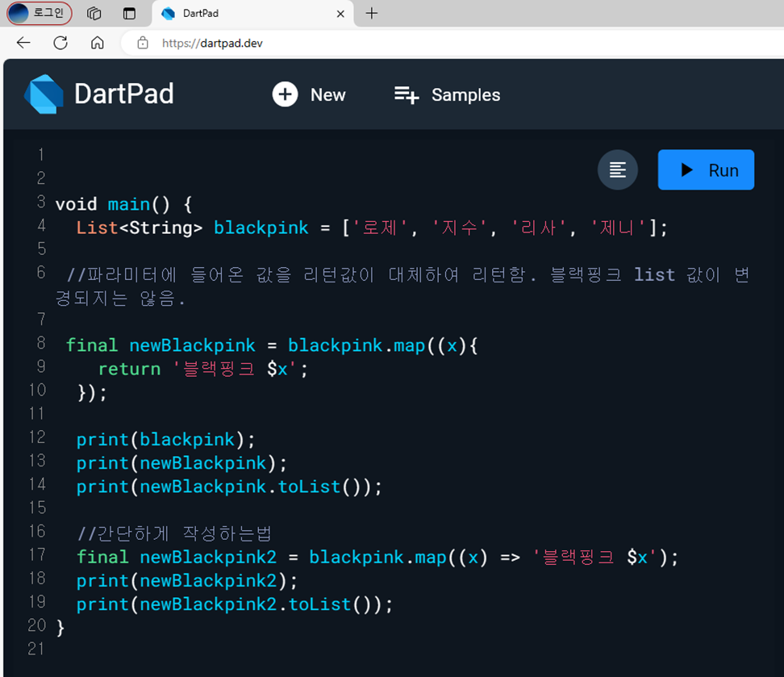Click the browser back arrow
This screenshot has width=784, height=677.
tap(23, 43)
